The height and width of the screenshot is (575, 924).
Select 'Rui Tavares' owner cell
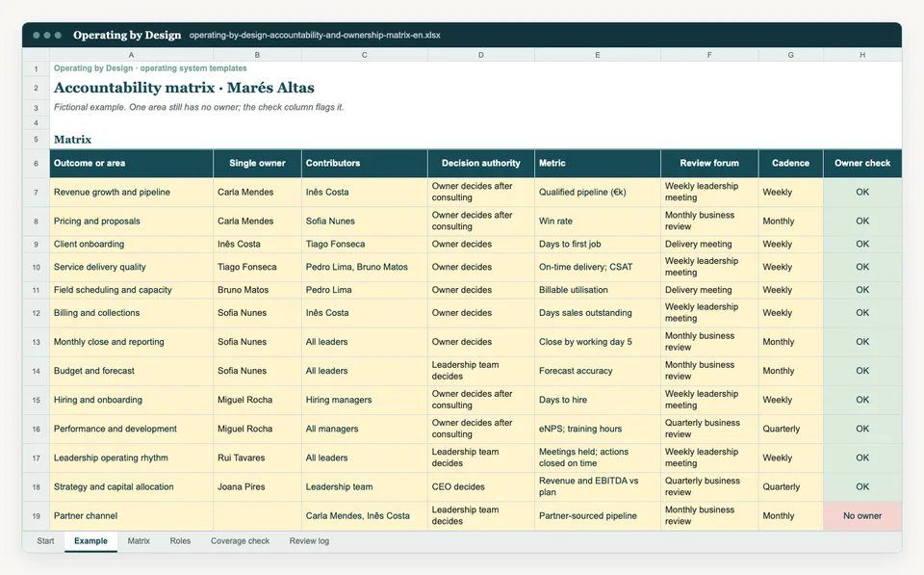pyautogui.click(x=257, y=457)
